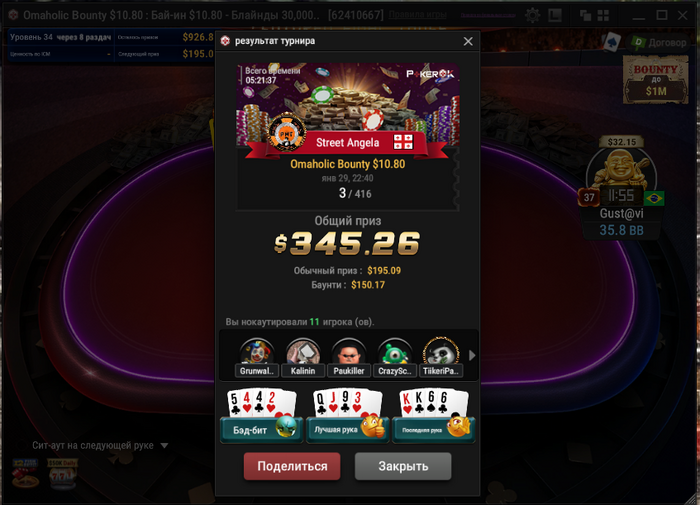This screenshot has width=700, height=505.
Task: Close the tournament result dialog
Action: [x=468, y=41]
